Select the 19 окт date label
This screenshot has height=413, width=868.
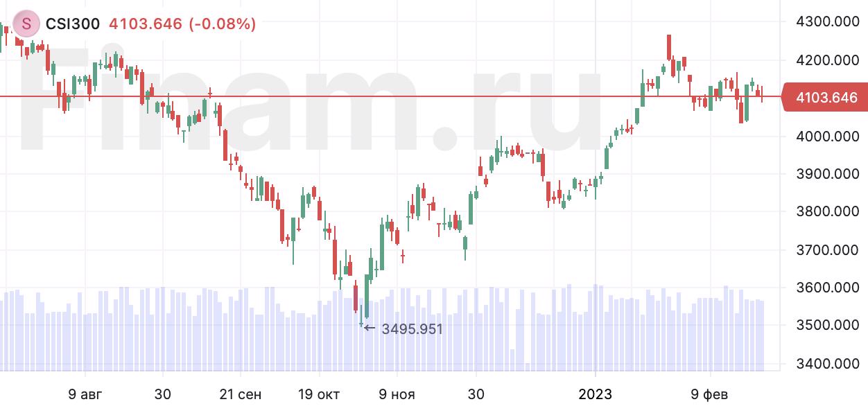[x=318, y=394]
